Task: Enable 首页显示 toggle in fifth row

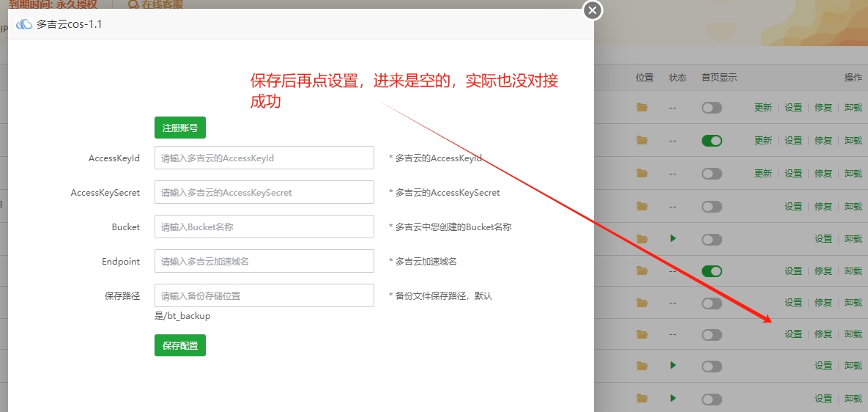Action: click(712, 240)
